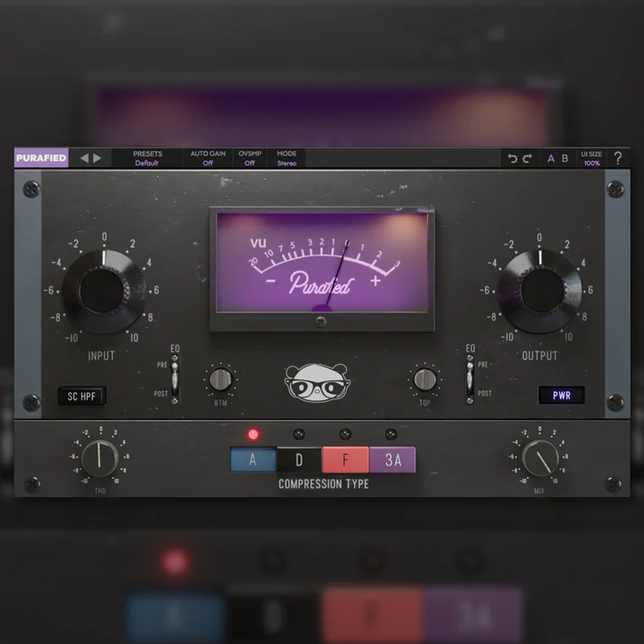
Task: Click the OUTPUT label text
Action: click(540, 356)
